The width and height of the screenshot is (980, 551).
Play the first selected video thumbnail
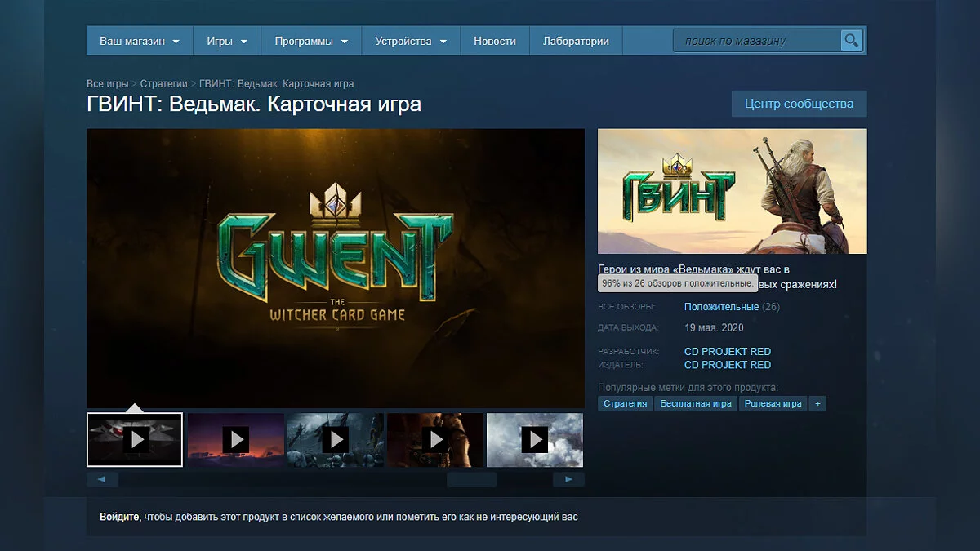135,440
